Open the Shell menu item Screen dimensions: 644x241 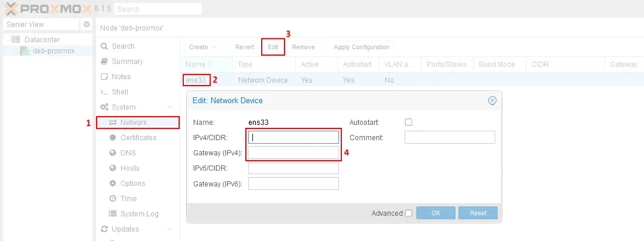[x=138, y=91]
